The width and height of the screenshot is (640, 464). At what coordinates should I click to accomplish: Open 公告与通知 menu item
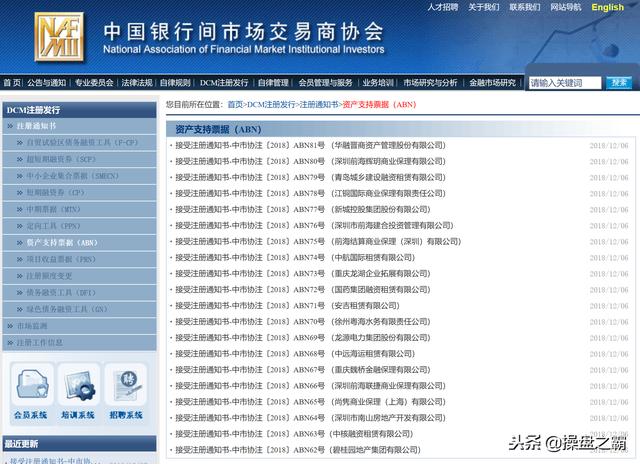(x=47, y=82)
